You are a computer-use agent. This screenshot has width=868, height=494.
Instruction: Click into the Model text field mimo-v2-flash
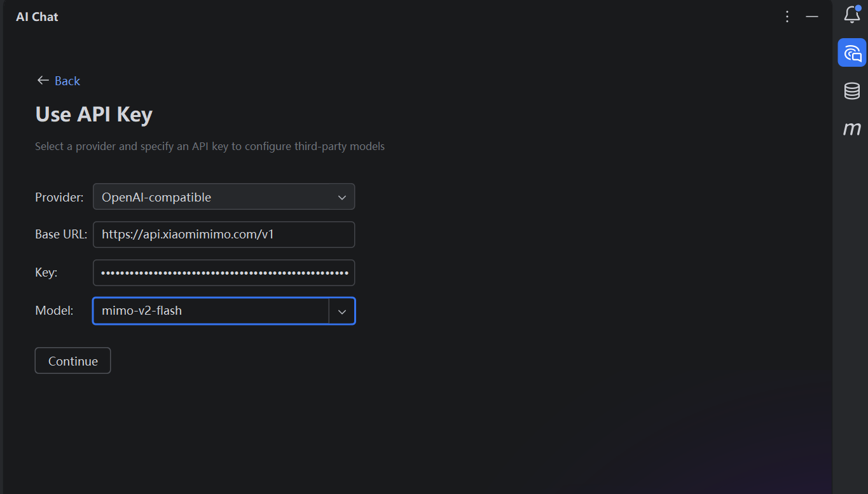210,311
